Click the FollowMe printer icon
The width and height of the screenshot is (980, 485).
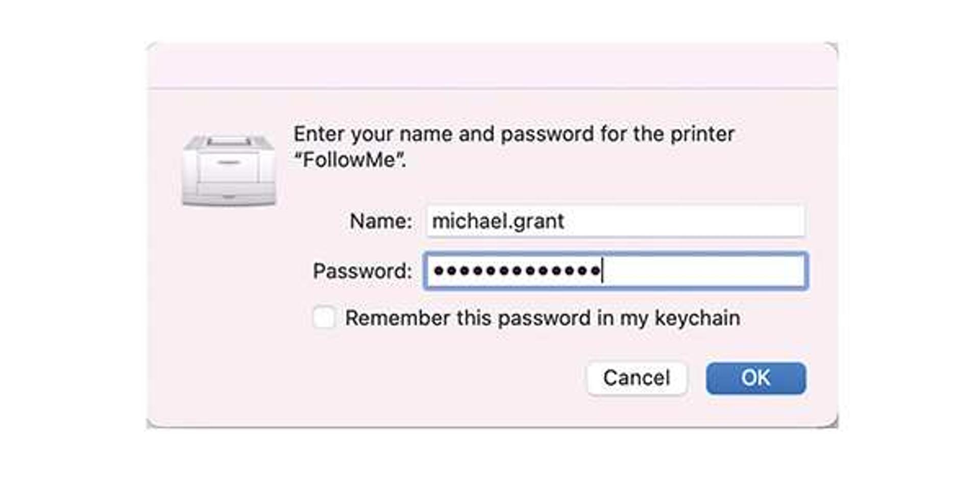tap(229, 171)
